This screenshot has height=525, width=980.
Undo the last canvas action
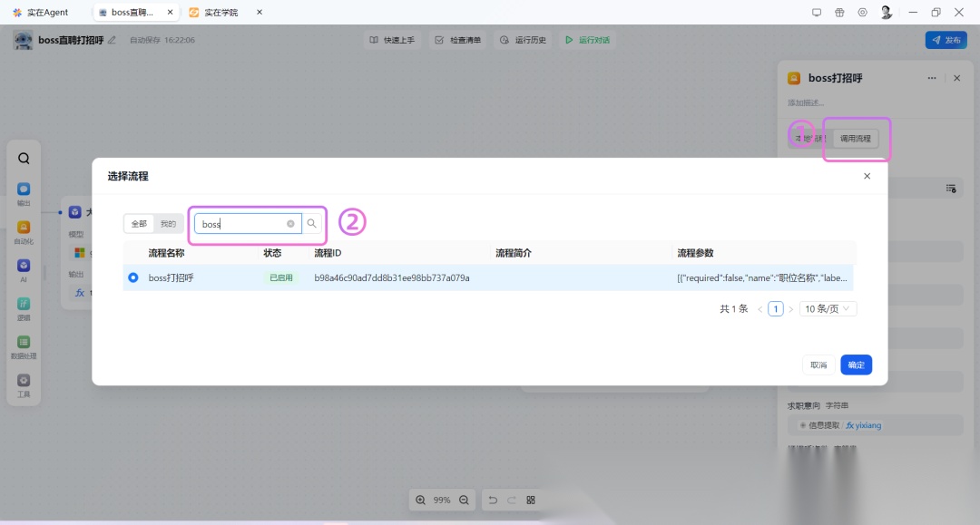tap(493, 500)
